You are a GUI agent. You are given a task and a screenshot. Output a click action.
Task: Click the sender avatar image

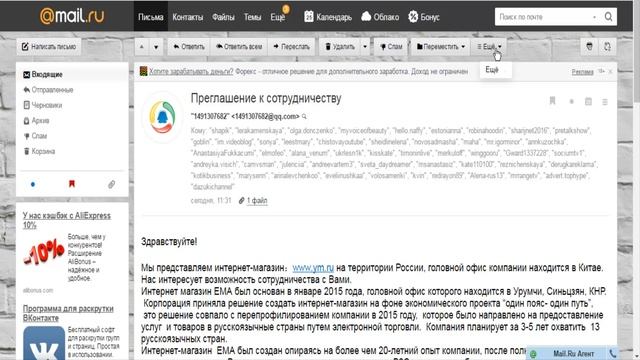[x=162, y=117]
